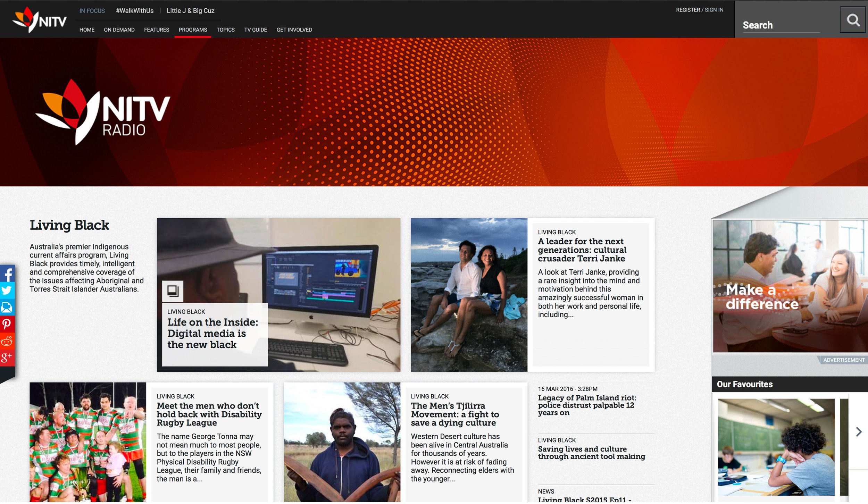Open Little J & Big Cuz link
Viewport: 868px width, 504px height.
190,11
